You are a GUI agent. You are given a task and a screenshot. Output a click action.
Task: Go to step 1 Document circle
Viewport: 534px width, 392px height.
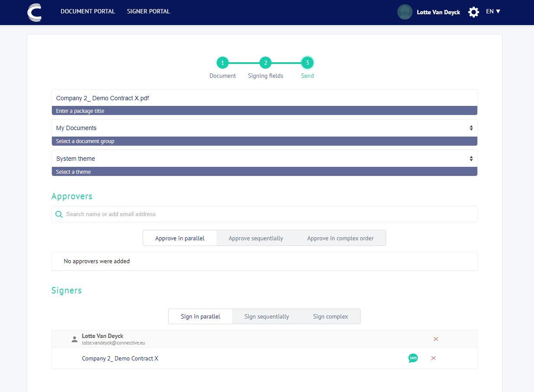point(222,63)
